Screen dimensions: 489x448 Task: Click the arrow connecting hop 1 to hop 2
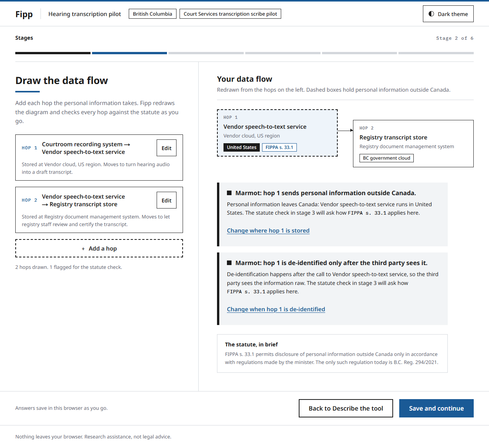click(x=345, y=130)
